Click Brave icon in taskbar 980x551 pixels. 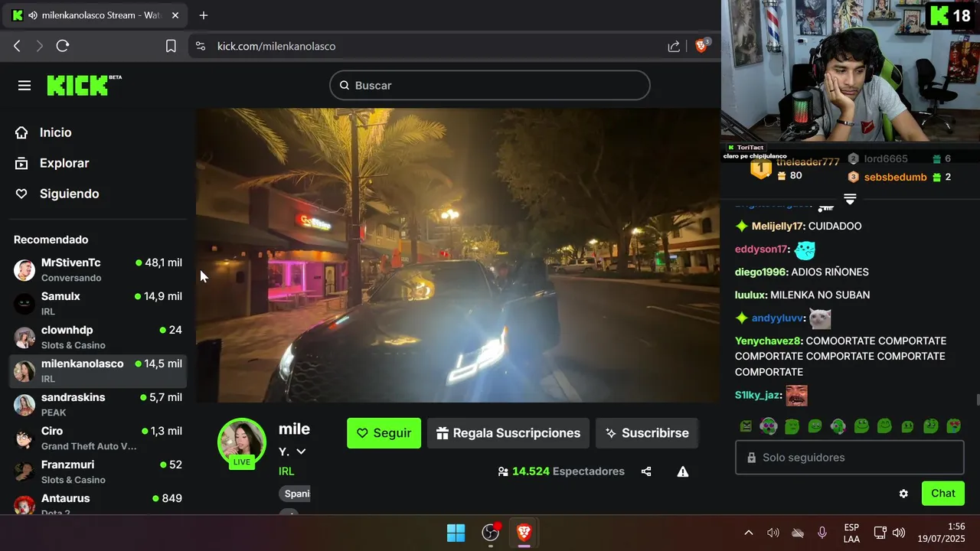tap(524, 533)
